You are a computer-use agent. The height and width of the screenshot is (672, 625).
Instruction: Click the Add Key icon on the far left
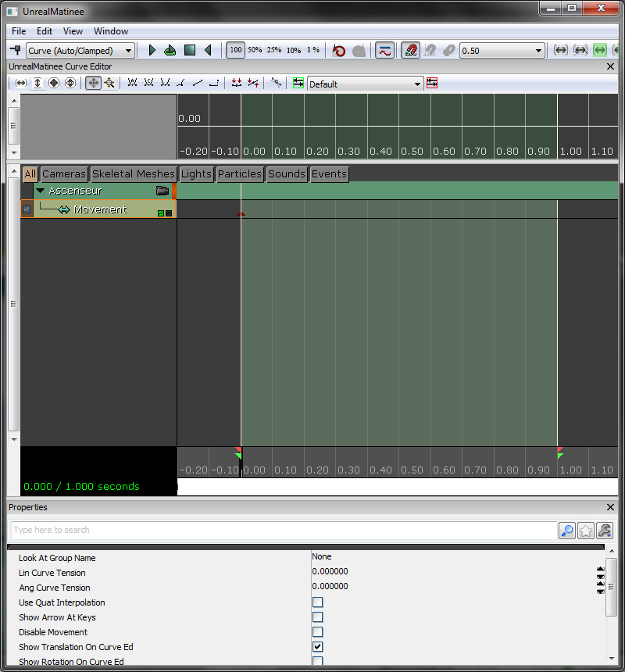click(15, 50)
